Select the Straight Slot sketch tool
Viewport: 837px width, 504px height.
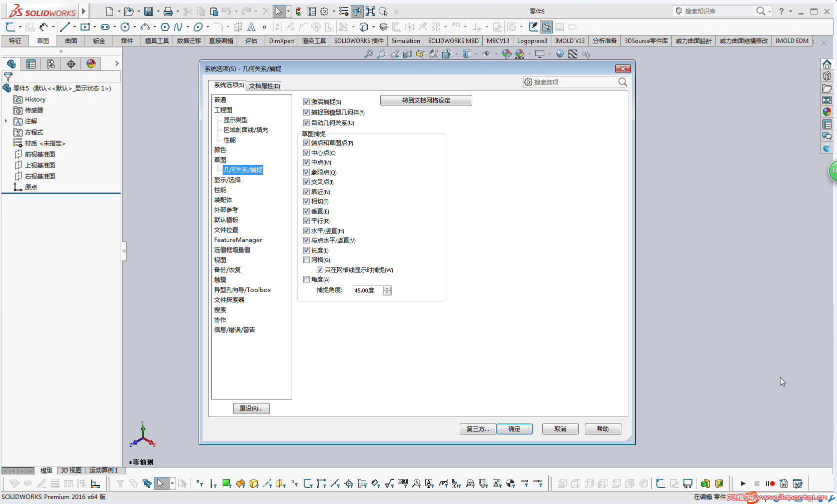[x=105, y=27]
